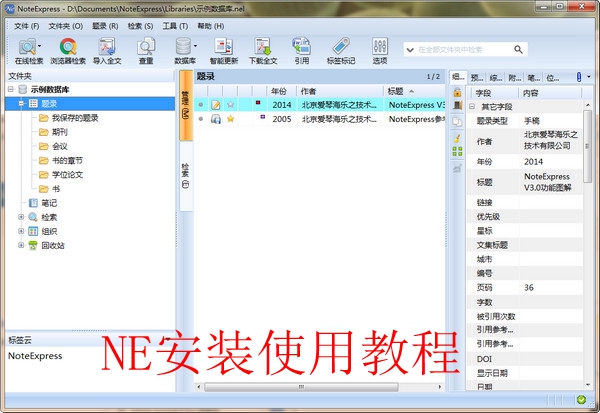Open the 在线检索 dropdown arrow

pyautogui.click(x=39, y=46)
